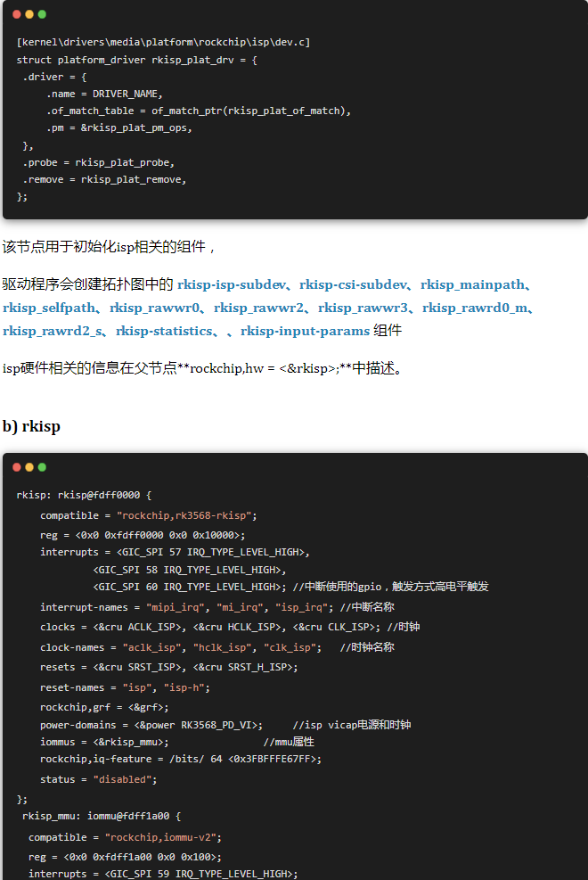The image size is (588, 880).
Task: Open the rkisp_rawrd0_m link
Action: [476, 308]
